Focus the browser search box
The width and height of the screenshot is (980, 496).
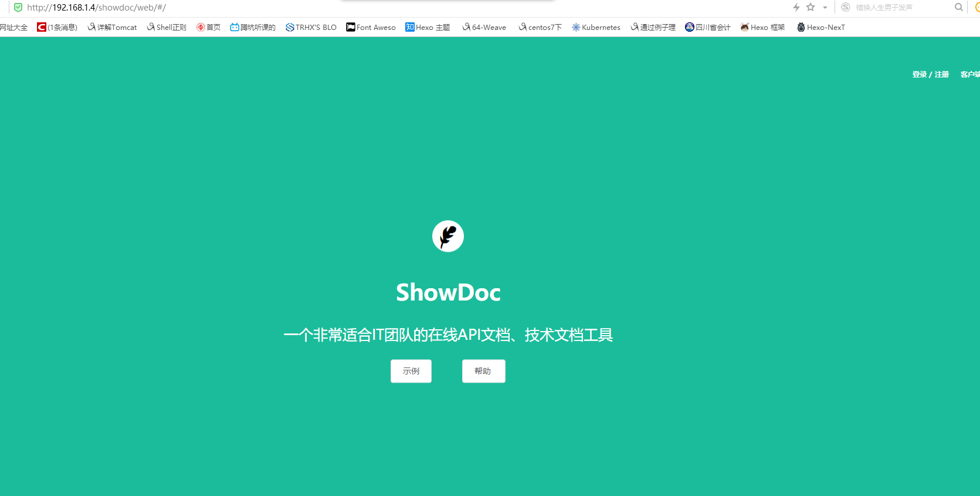point(902,8)
